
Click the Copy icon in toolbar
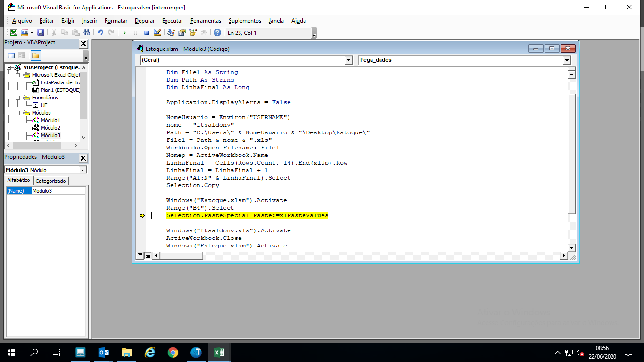coord(65,33)
